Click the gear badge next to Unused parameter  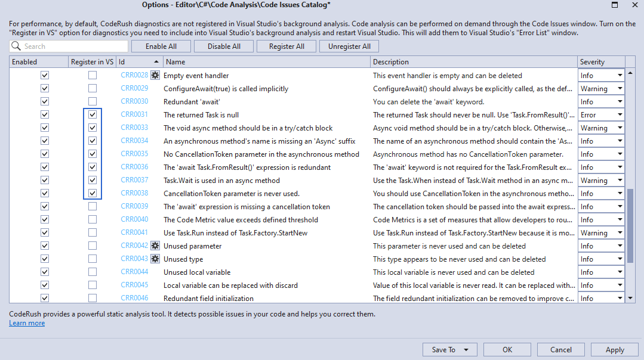155,245
